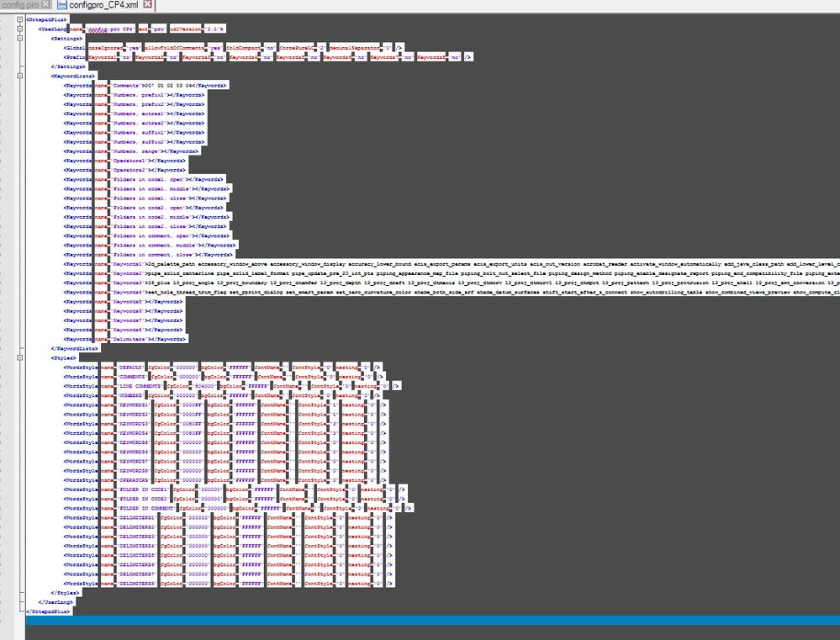Click the 'Keywords4' set_hole_thread line
Viewport: 840px width, 640px height.
pyautogui.click(x=452, y=292)
